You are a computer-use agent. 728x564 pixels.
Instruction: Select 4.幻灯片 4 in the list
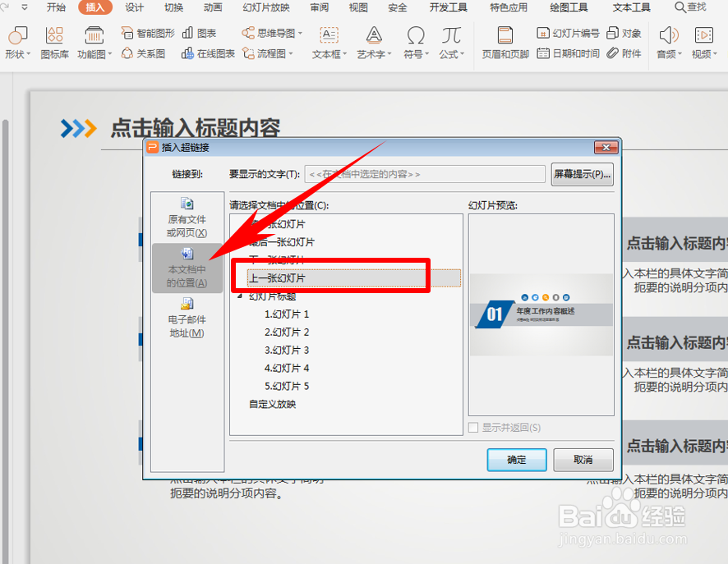pos(287,369)
